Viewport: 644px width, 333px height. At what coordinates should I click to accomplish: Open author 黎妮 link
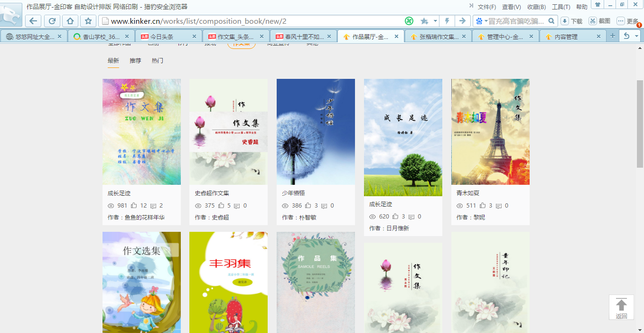[479, 218]
